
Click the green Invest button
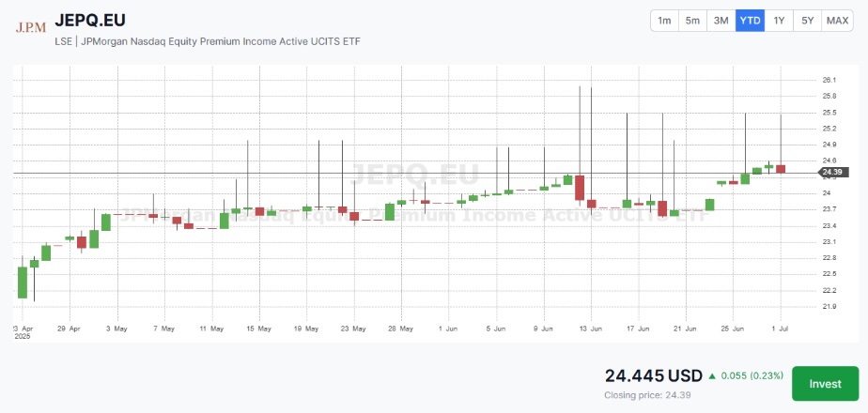tap(825, 384)
